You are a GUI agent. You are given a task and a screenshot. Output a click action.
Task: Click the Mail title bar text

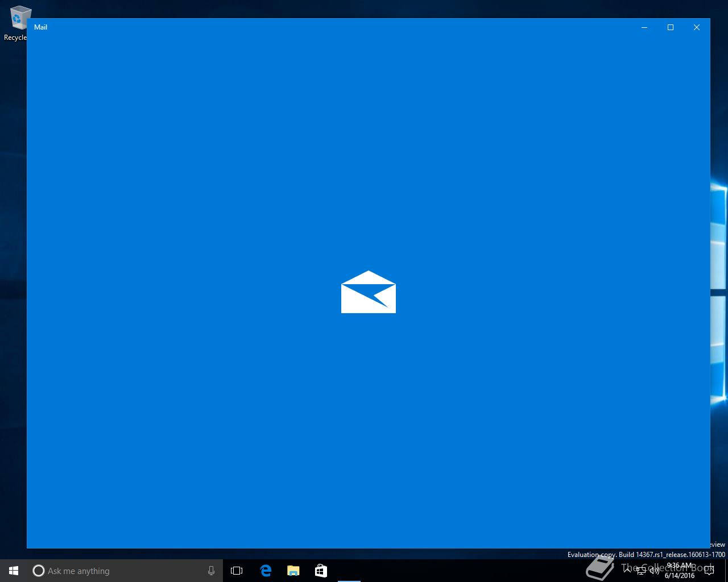40,27
